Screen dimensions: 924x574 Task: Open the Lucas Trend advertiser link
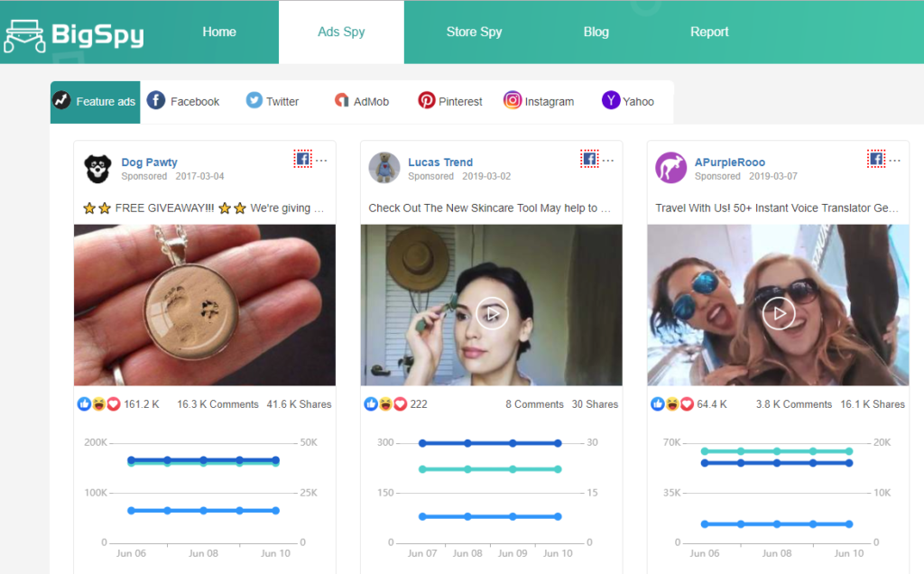click(x=440, y=162)
